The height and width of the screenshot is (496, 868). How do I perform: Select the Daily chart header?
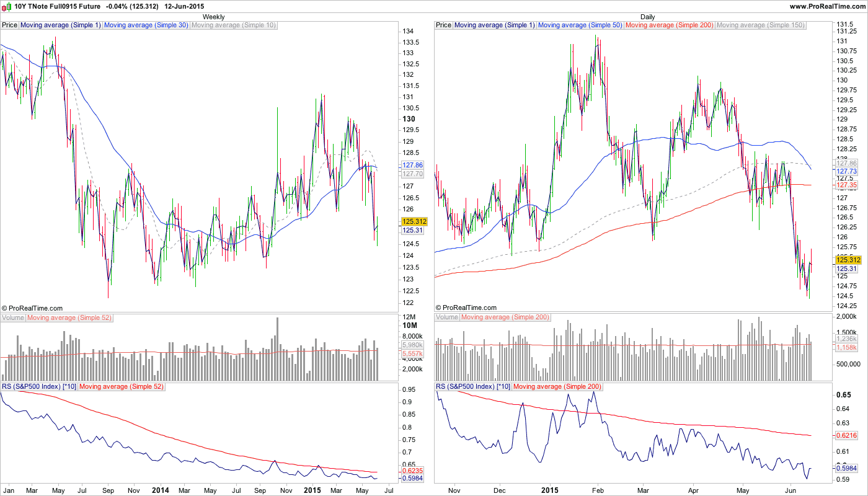[x=648, y=17]
